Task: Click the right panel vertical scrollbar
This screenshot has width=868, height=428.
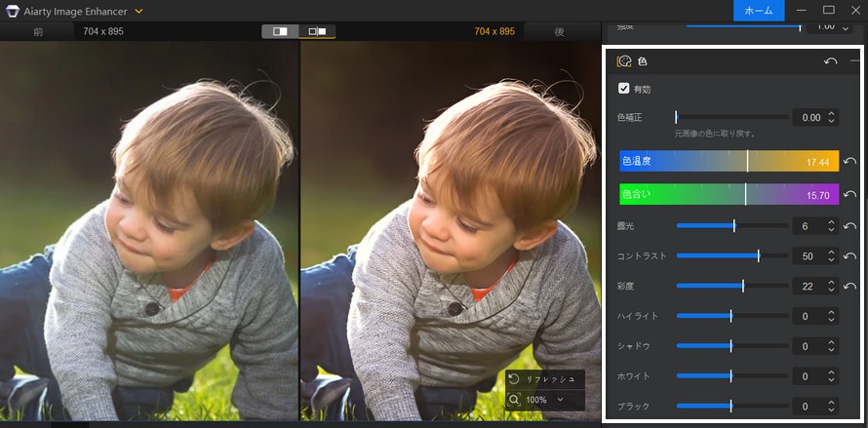Action: [x=865, y=230]
